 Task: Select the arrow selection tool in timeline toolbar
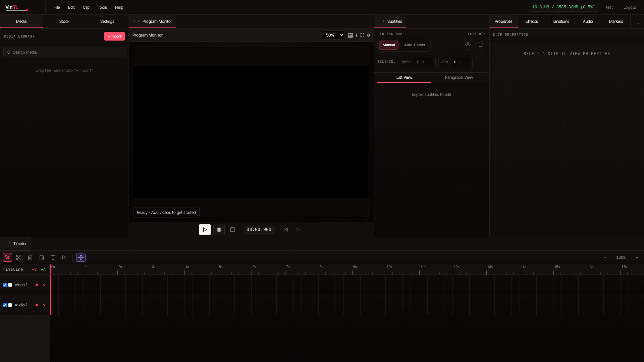(7, 257)
